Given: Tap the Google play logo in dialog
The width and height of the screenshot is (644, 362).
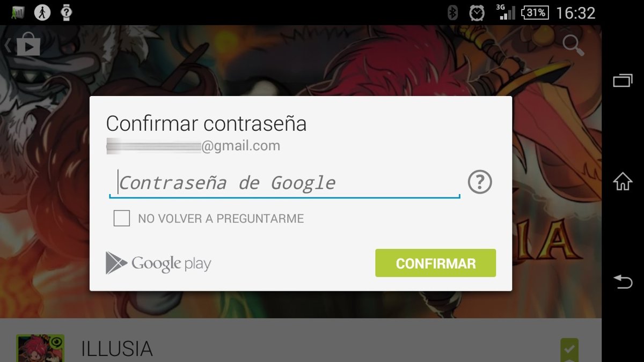Looking at the screenshot, I should [x=158, y=263].
